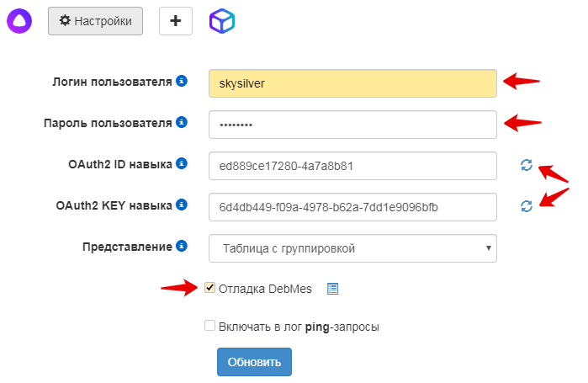
Task: Click the OAuth2 KEY навыка text field
Action: pyautogui.click(x=352, y=207)
